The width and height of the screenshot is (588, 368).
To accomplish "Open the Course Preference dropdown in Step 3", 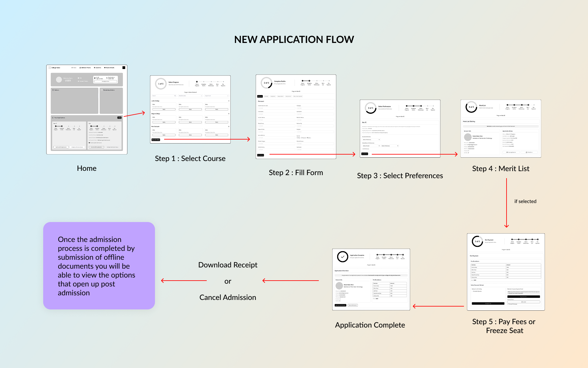I will tap(371, 140).
